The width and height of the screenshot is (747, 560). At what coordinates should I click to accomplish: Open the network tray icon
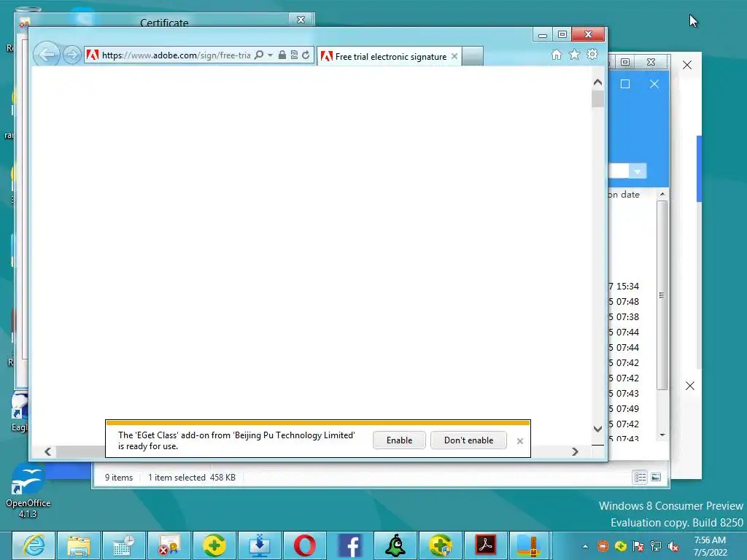coord(656,546)
